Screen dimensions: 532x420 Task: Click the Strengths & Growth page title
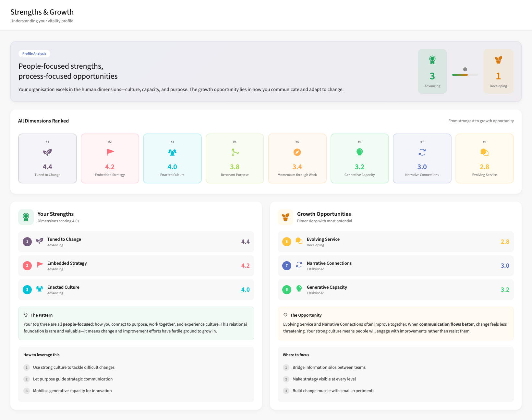[42, 12]
